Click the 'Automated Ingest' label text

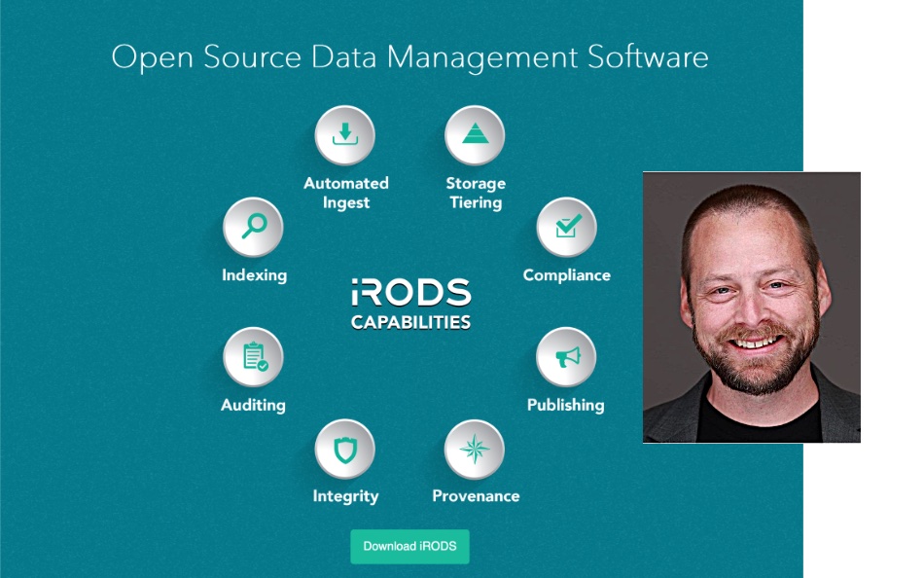(x=346, y=193)
